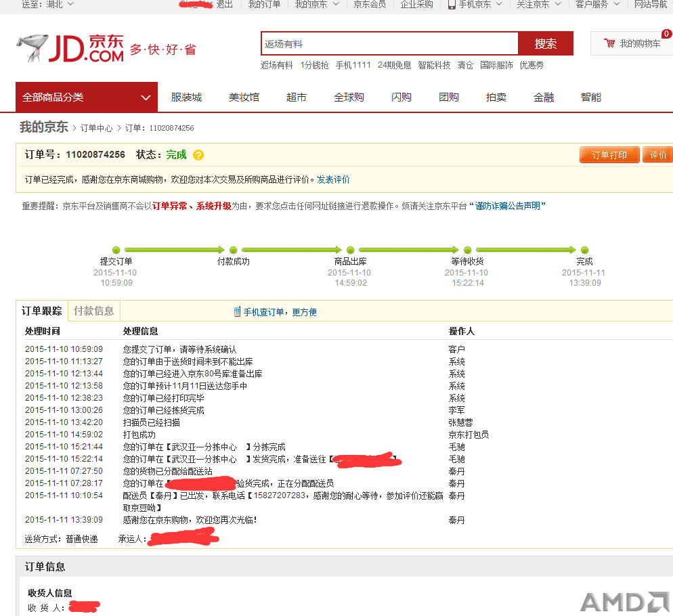673x616 pixels.
Task: Click the AMD logo advertisement
Action: pos(624,602)
